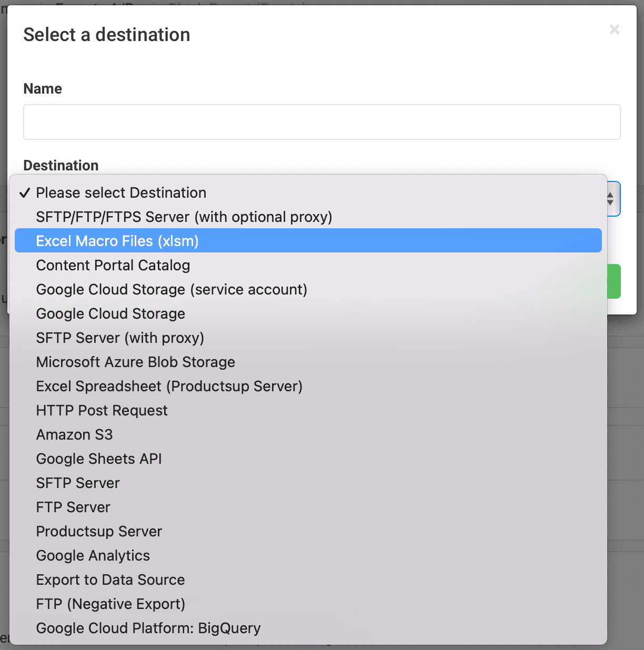This screenshot has width=644, height=650.
Task: Select Google Analytics from the list
Action: [x=93, y=555]
